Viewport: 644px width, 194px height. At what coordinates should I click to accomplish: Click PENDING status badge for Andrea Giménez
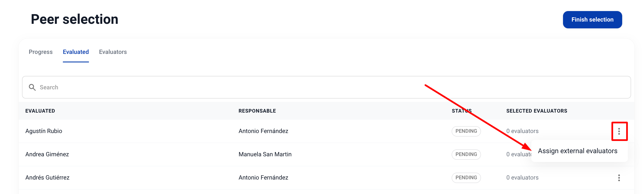coord(466,154)
